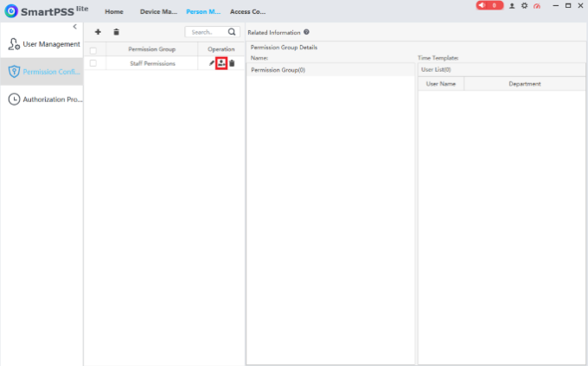Switch to the Home tab
Viewport: 588px width, 366px height.
coord(114,11)
